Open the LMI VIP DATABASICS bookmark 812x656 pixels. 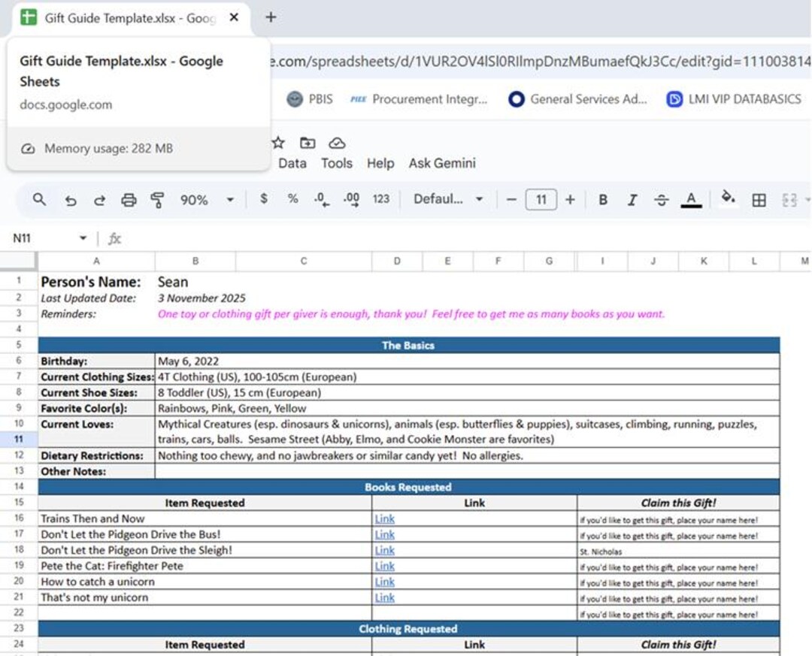click(734, 99)
